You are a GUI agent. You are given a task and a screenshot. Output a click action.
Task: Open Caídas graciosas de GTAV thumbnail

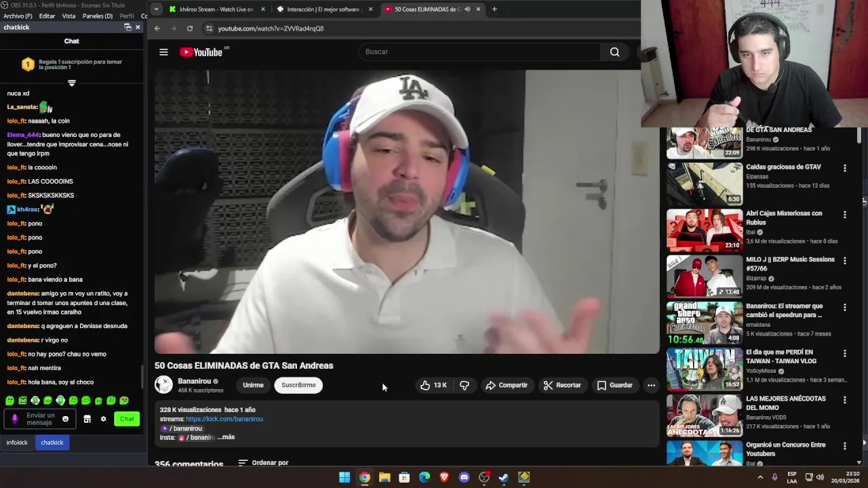tap(705, 184)
